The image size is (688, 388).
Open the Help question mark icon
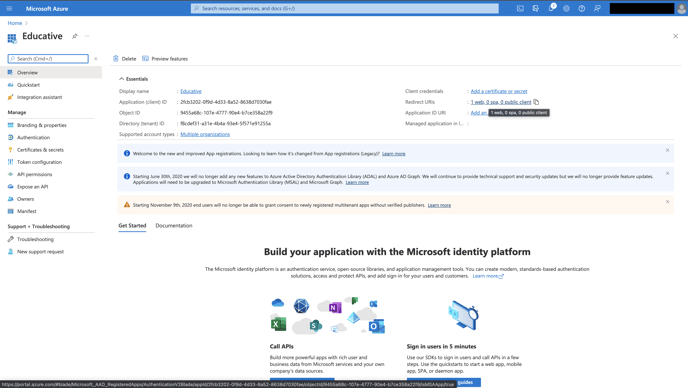581,8
